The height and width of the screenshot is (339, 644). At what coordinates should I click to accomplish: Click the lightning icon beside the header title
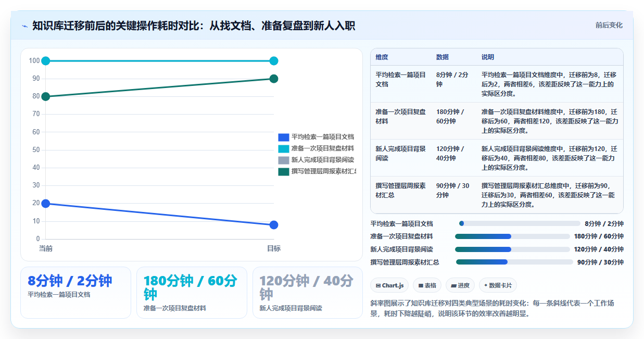point(24,26)
